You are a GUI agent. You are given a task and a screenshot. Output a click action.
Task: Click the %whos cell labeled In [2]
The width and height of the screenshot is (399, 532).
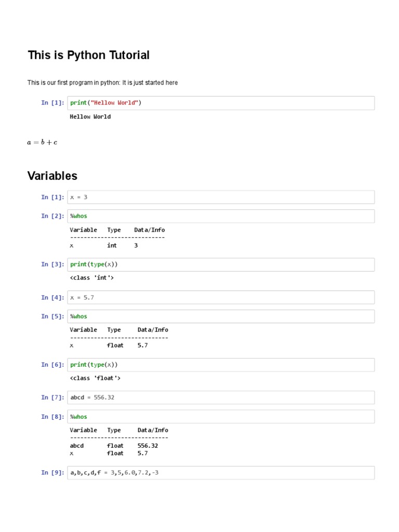coord(221,216)
